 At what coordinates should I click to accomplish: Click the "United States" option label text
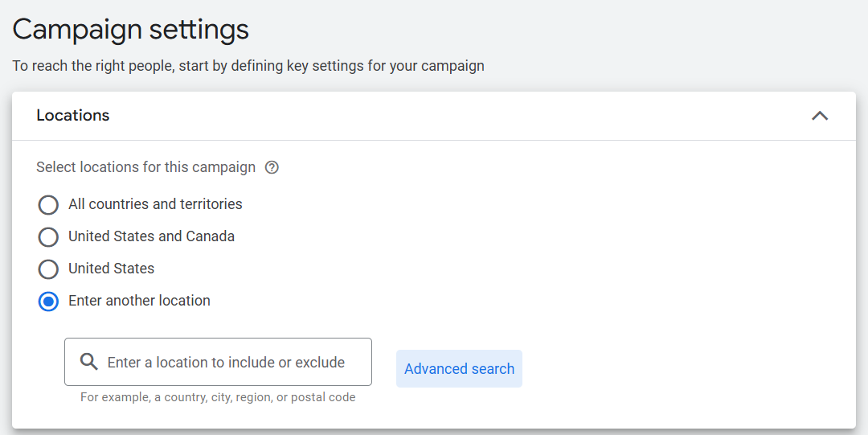pos(111,269)
